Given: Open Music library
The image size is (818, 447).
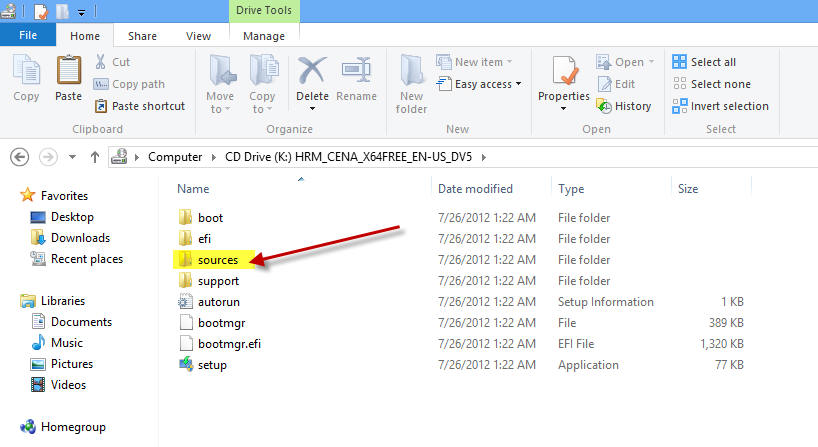Looking at the screenshot, I should [57, 343].
